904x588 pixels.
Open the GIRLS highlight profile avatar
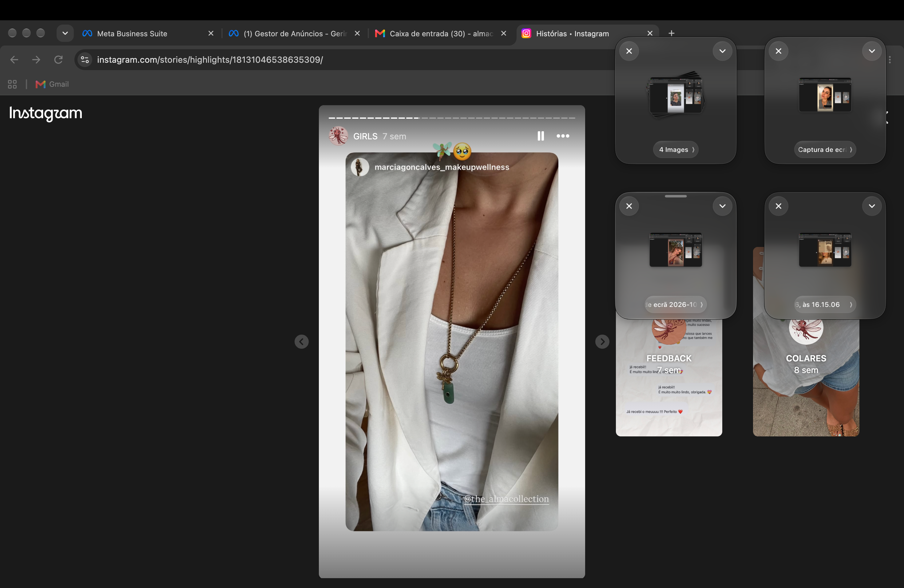coord(338,136)
